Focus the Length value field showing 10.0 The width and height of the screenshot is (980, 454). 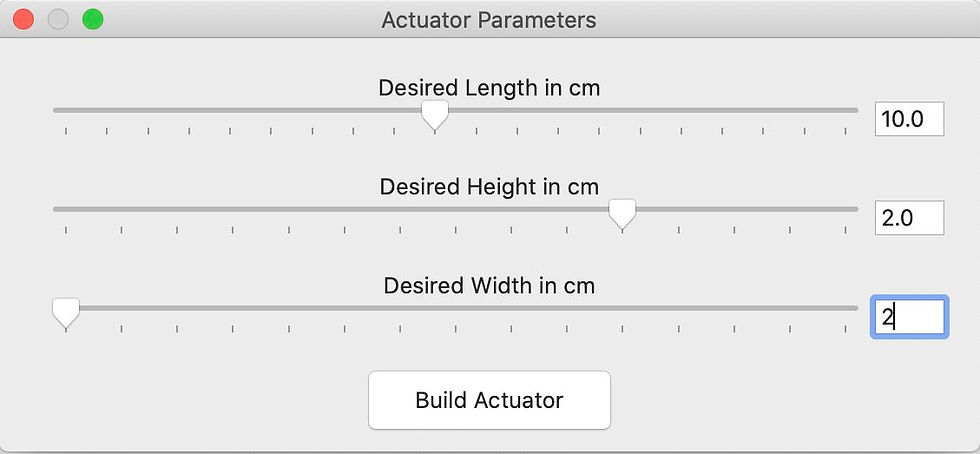(x=909, y=119)
